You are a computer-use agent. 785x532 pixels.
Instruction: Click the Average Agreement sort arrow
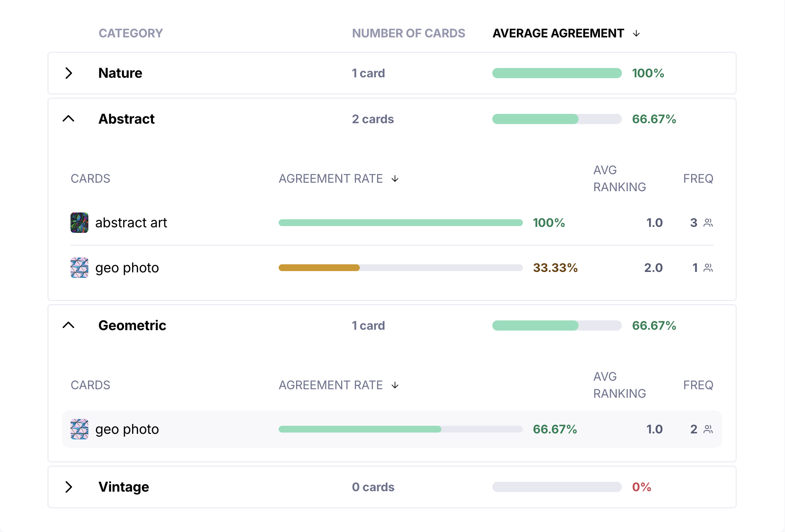click(636, 34)
